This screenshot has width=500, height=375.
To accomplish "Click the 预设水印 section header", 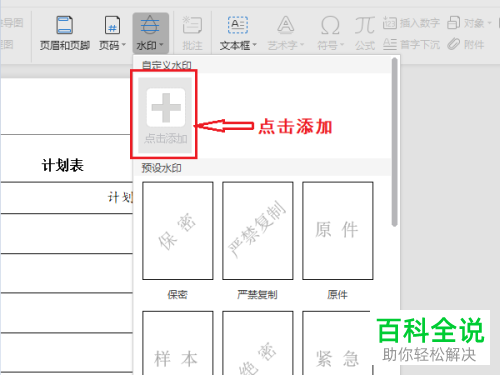I will coord(162,168).
